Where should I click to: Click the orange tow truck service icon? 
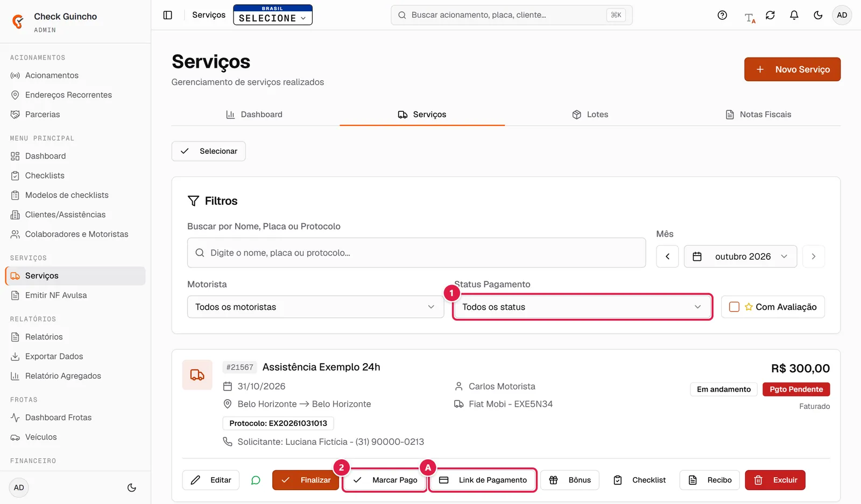pos(197,375)
